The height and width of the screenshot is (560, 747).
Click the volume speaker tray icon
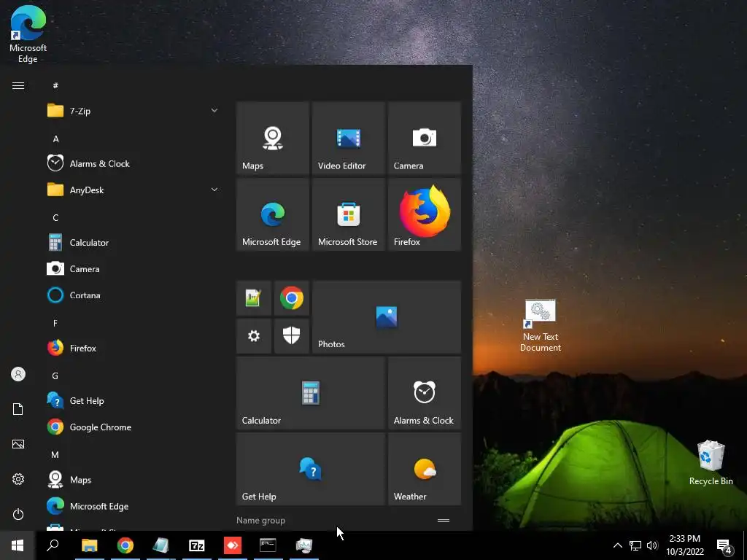(x=652, y=545)
